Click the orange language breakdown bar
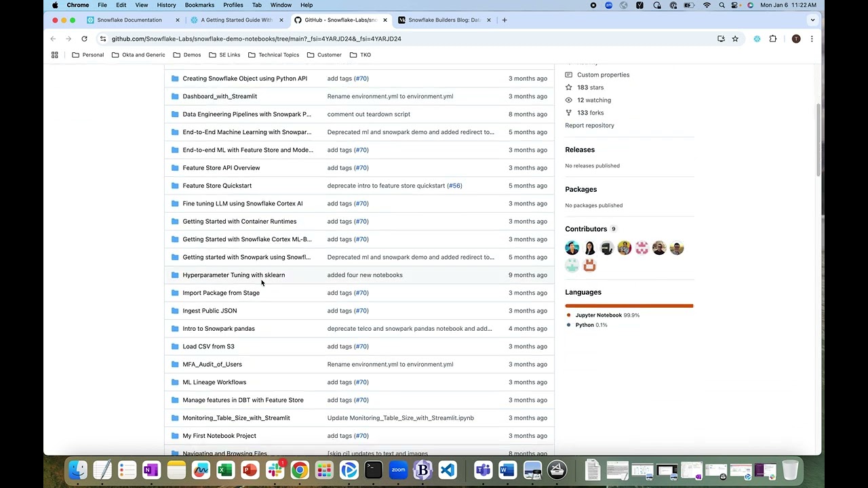The height and width of the screenshot is (488, 868). tap(629, 306)
